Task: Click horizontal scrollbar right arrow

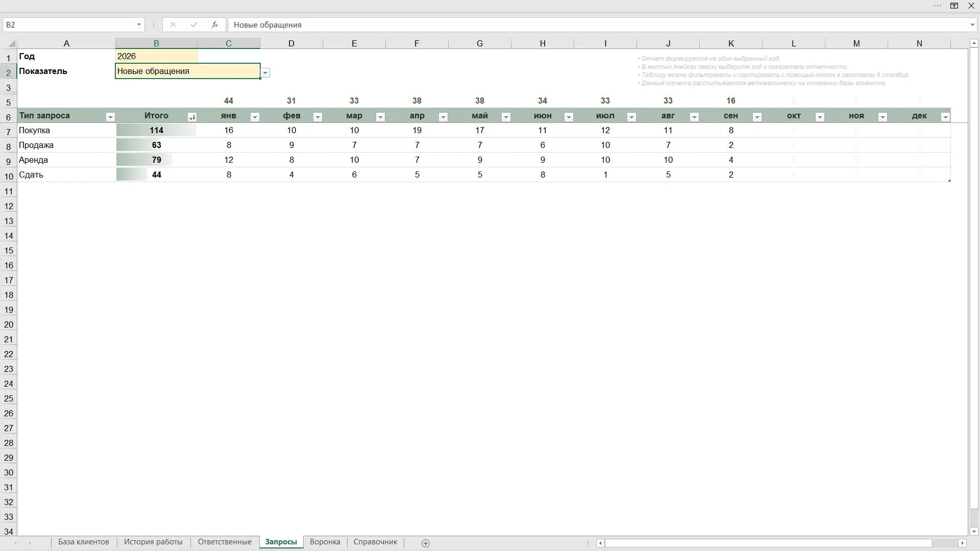Action: click(x=963, y=543)
